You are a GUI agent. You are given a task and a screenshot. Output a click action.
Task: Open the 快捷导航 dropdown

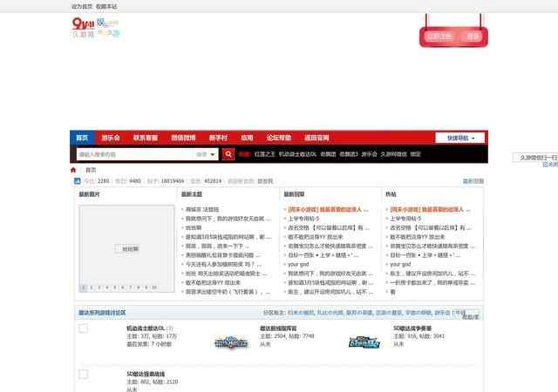(x=460, y=138)
